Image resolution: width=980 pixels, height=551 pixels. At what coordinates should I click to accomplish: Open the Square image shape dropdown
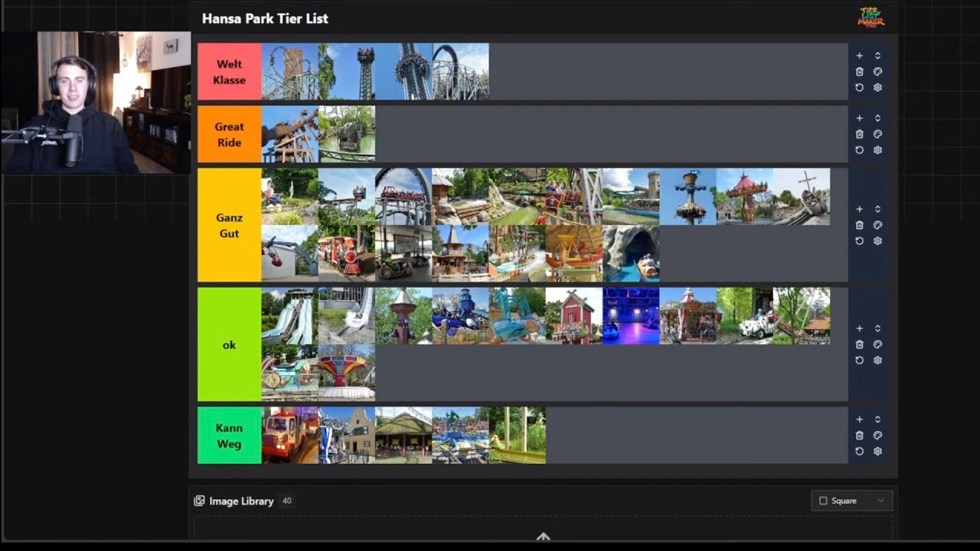[851, 501]
